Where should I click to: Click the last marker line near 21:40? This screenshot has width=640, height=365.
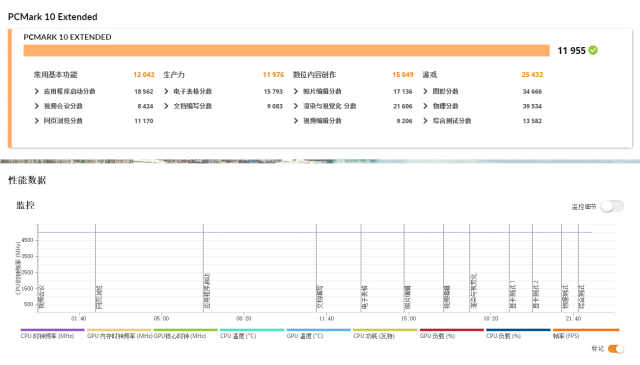point(578,268)
